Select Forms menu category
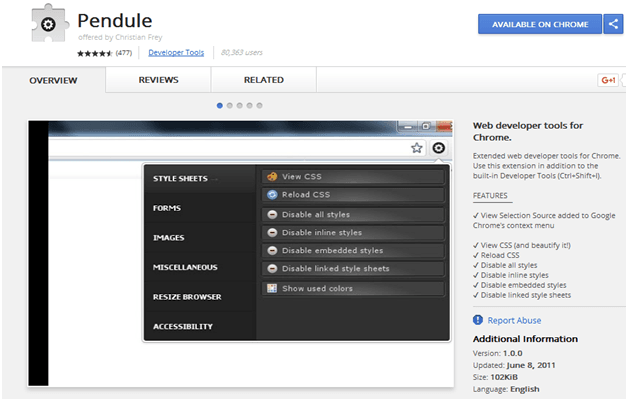This screenshot has height=401, width=628. [199, 208]
